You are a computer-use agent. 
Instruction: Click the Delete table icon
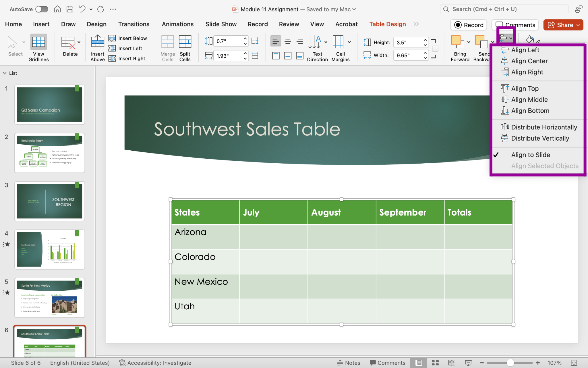(68, 43)
